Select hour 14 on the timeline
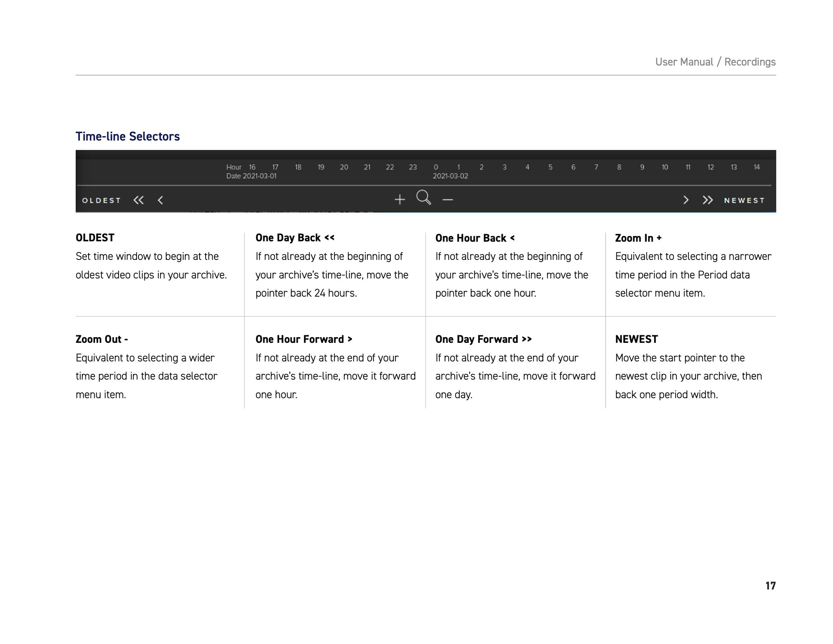Screen dimensions: 833x644 point(757,167)
